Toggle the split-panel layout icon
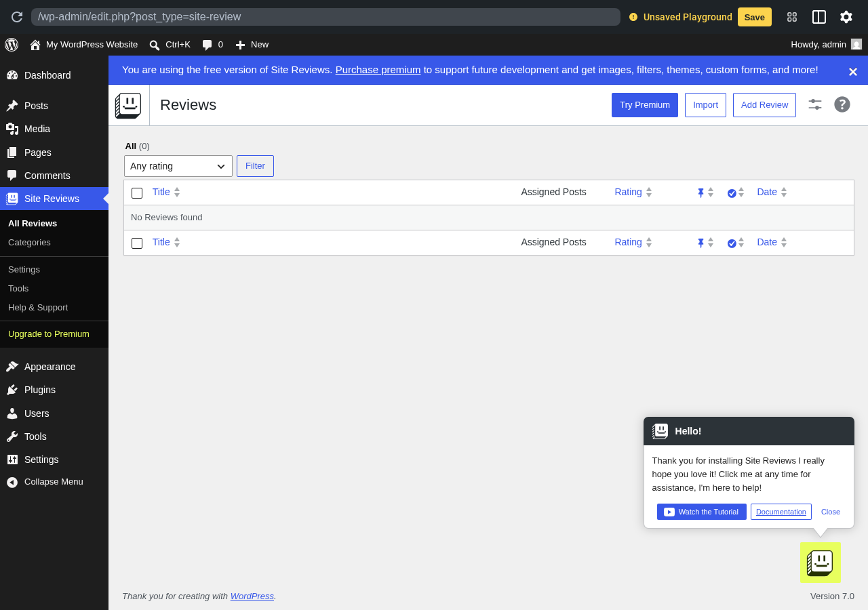The height and width of the screenshot is (610, 868). click(819, 17)
